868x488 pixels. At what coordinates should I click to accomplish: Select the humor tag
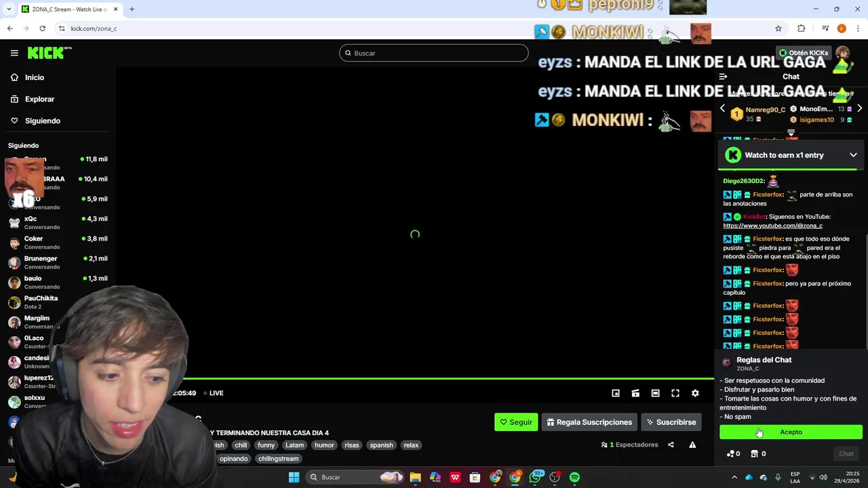324,445
